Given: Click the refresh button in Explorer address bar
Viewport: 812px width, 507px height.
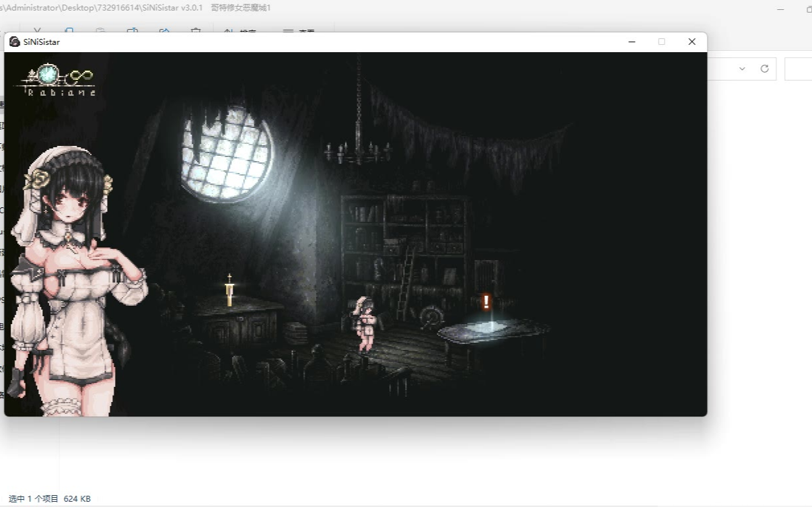Looking at the screenshot, I should (x=764, y=69).
